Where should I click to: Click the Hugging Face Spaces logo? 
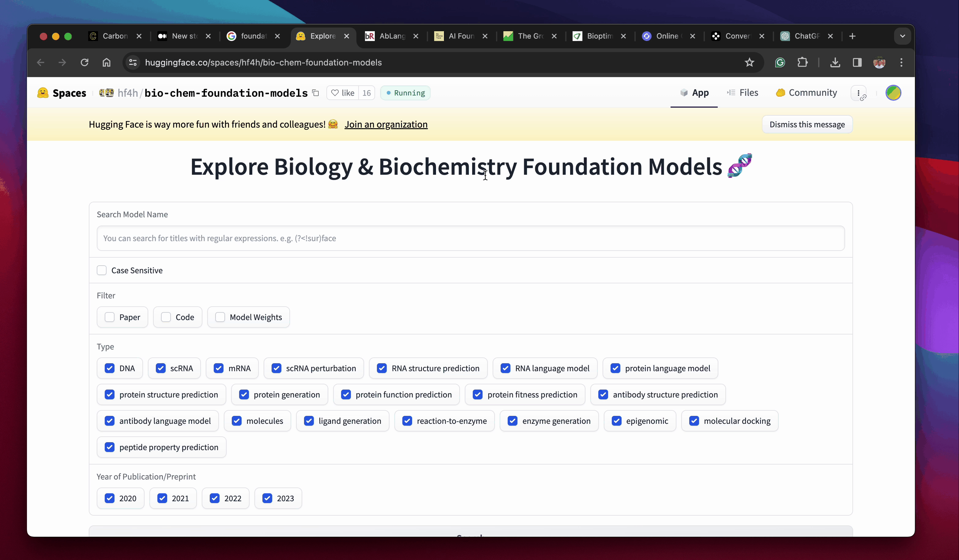tap(62, 93)
